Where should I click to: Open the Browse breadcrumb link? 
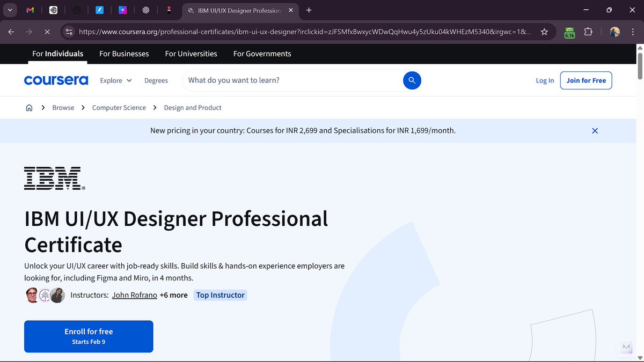(63, 108)
